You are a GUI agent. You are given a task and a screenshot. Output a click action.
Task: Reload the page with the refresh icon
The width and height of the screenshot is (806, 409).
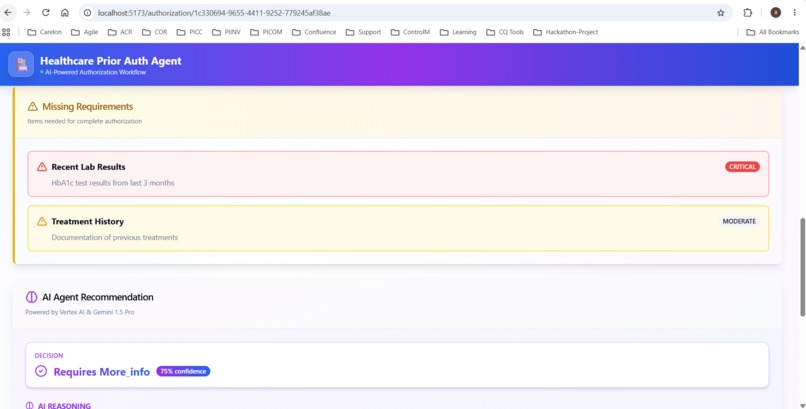pos(46,12)
